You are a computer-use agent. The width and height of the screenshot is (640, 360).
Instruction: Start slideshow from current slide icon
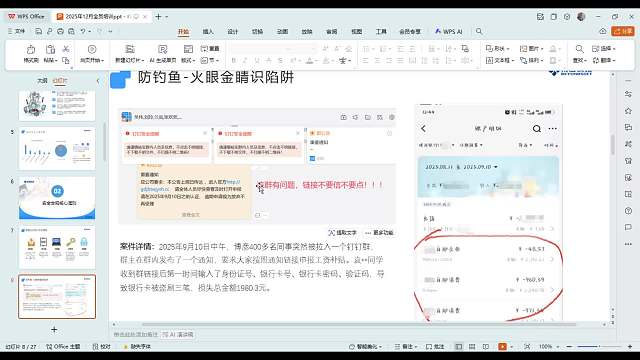(x=92, y=49)
